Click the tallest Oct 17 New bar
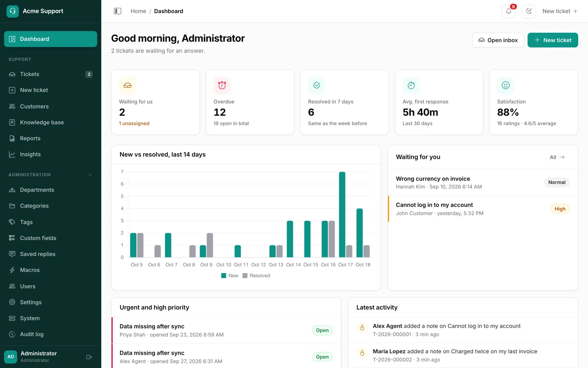The width and height of the screenshot is (588, 368). (342, 215)
